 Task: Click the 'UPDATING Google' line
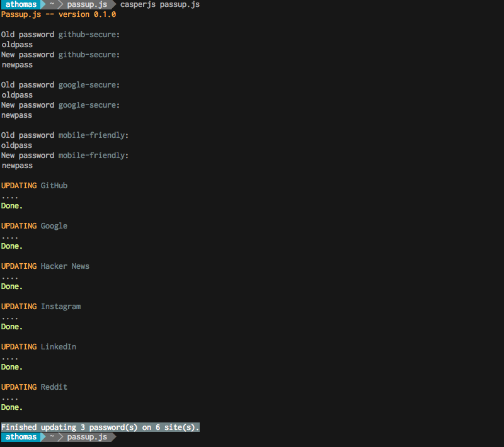click(x=35, y=226)
